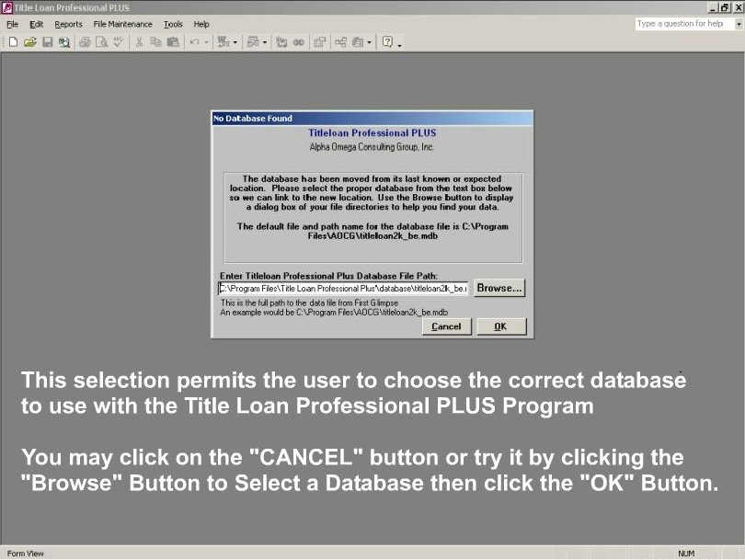Click the New document toolbar icon
Viewport: 745px width, 560px height.
pos(14,42)
